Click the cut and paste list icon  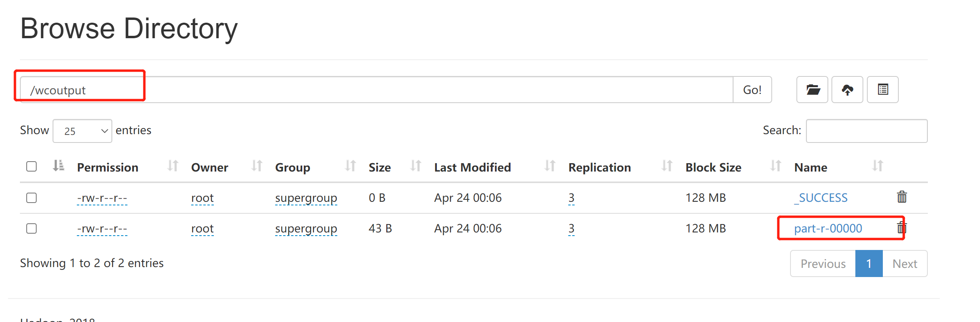click(882, 90)
